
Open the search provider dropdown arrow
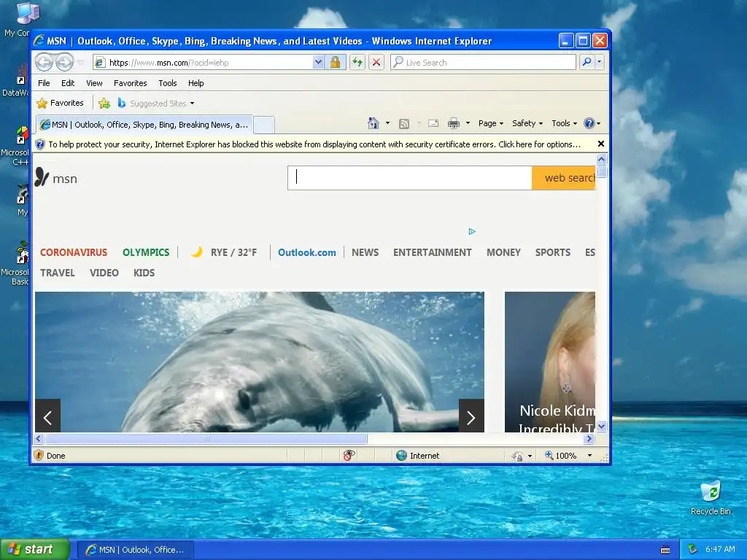pyautogui.click(x=600, y=63)
